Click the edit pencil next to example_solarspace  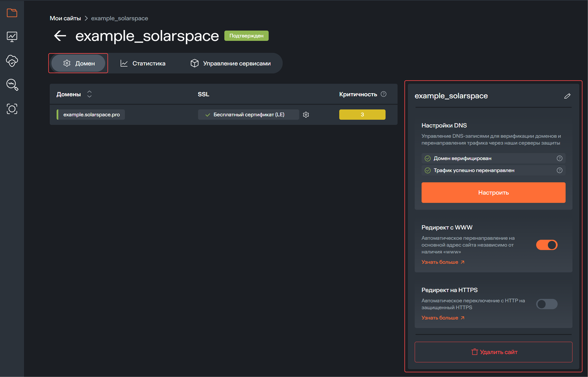[x=567, y=96]
